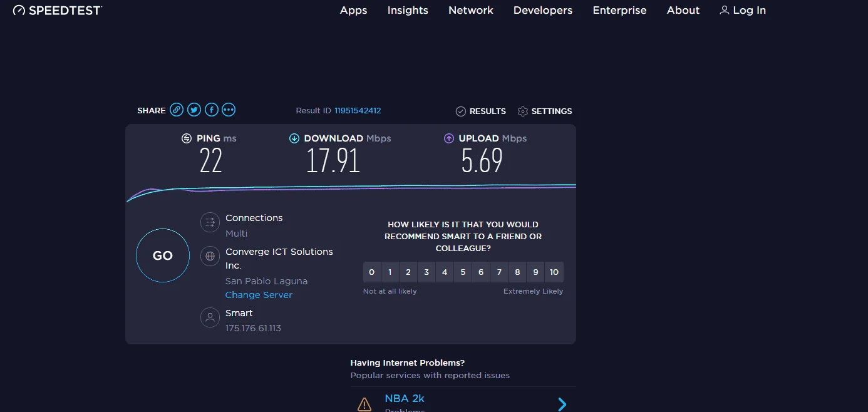Share result via copy link icon

(x=177, y=110)
